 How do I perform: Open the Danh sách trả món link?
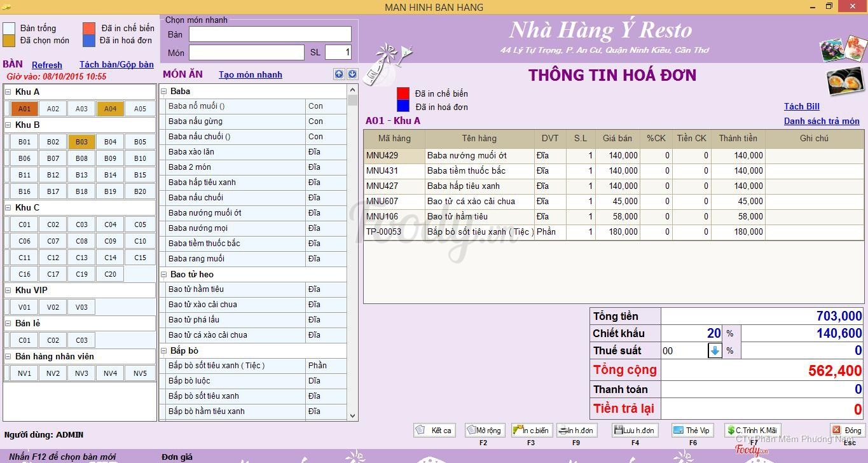(821, 121)
